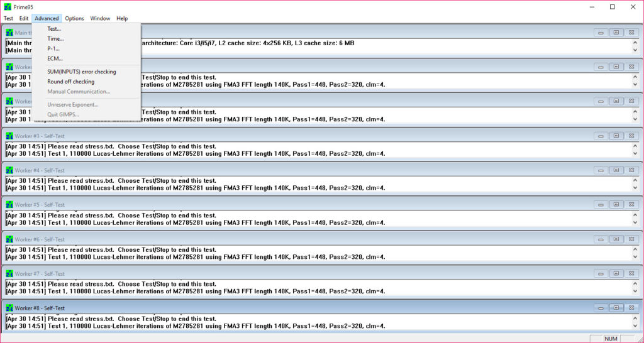
Task: Pick P-1... in the Advanced menu
Action: (x=54, y=48)
